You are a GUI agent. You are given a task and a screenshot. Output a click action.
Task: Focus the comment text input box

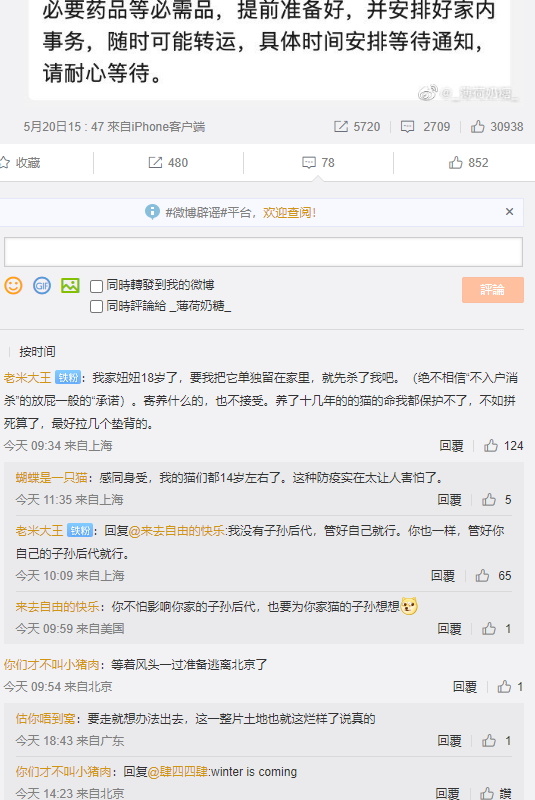tap(263, 252)
